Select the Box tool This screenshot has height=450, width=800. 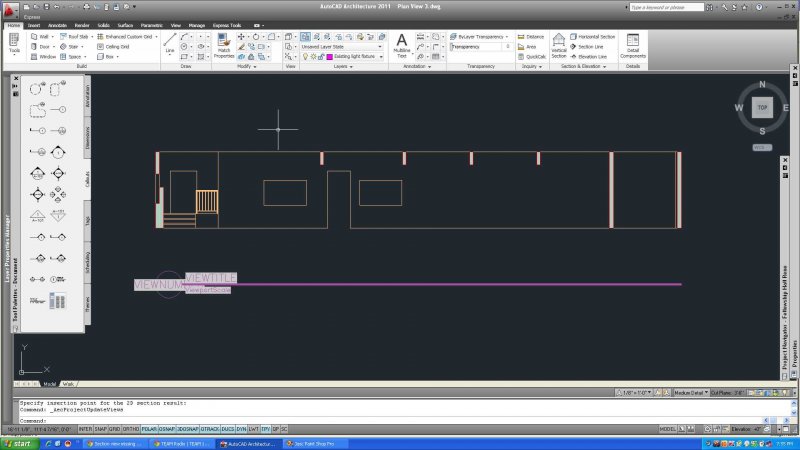(x=106, y=57)
